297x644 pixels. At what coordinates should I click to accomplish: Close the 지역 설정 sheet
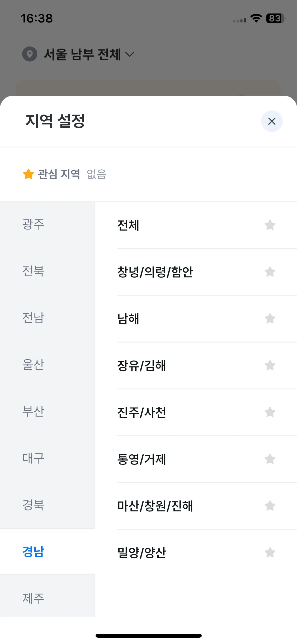click(x=272, y=121)
